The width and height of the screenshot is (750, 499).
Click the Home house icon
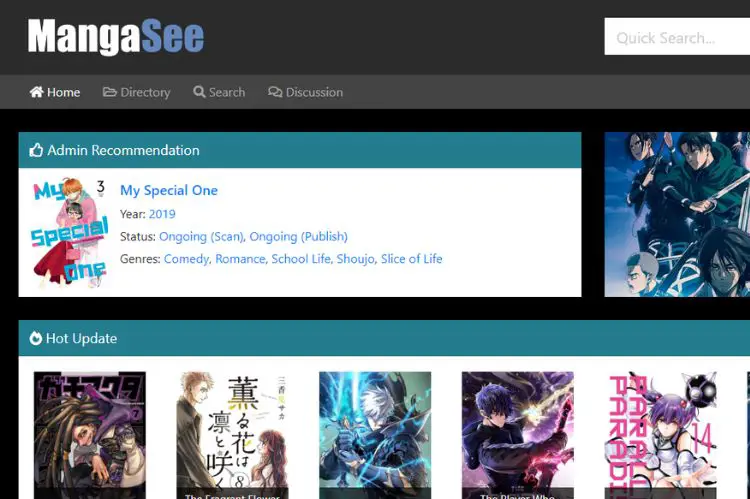tap(36, 91)
